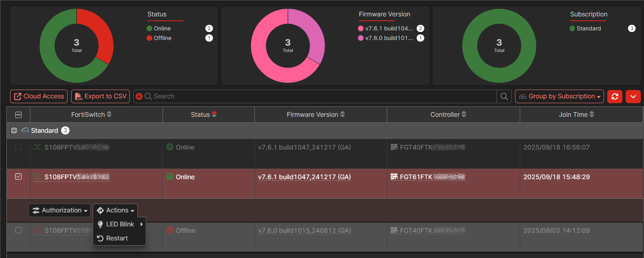This screenshot has width=644, height=258.
Task: Sort by Firmware Version column arrows
Action: click(342, 114)
